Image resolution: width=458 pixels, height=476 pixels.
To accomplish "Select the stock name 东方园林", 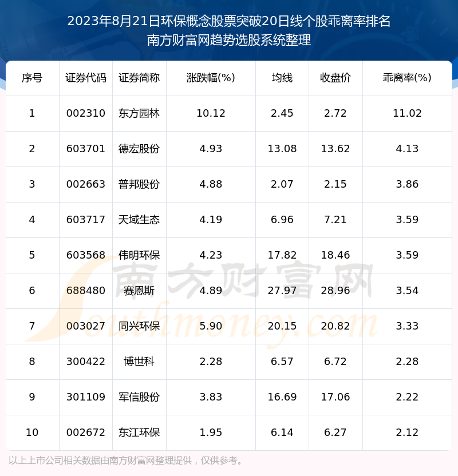I will tap(139, 113).
